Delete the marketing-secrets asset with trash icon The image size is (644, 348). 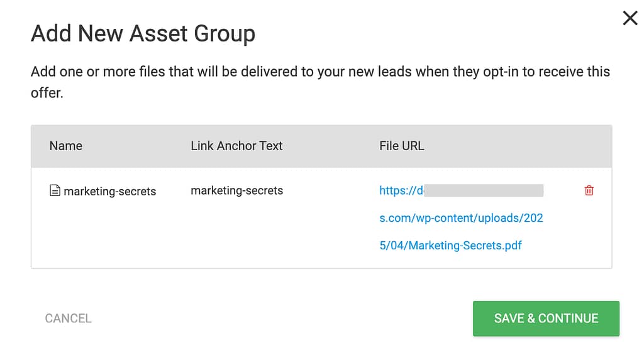pyautogui.click(x=589, y=190)
